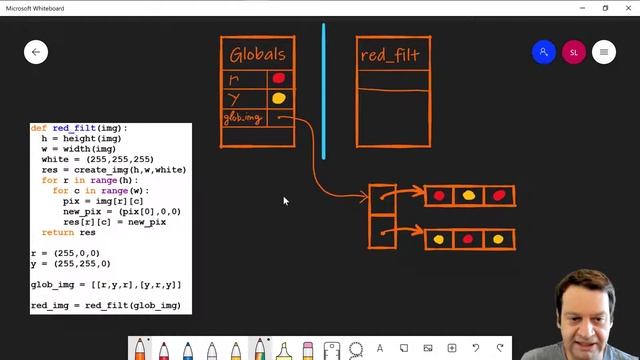This screenshot has width=640, height=360.
Task: Add a sticky note
Action: pyautogui.click(x=404, y=348)
